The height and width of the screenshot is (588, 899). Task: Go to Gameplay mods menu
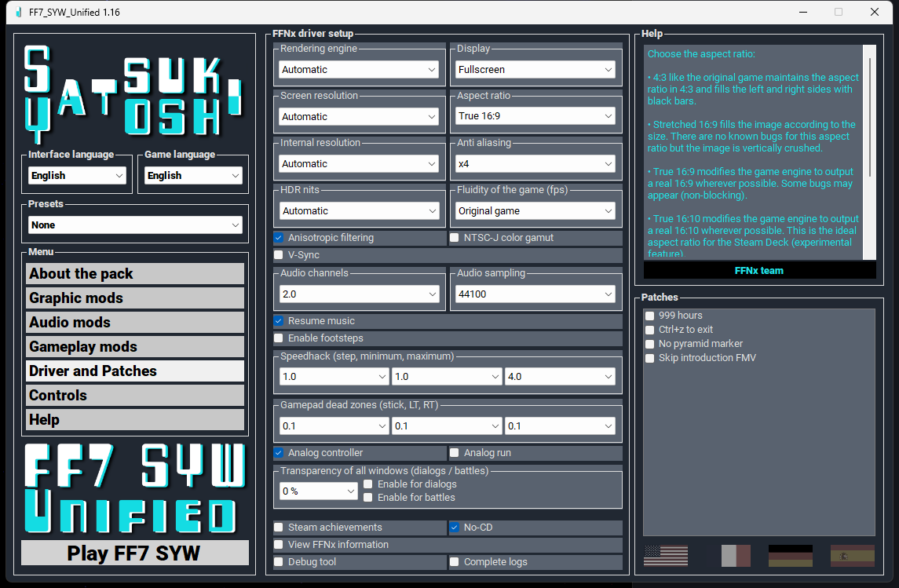pos(135,347)
